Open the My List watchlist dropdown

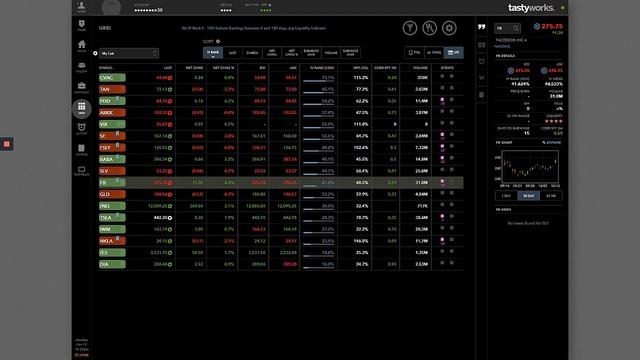(x=129, y=53)
